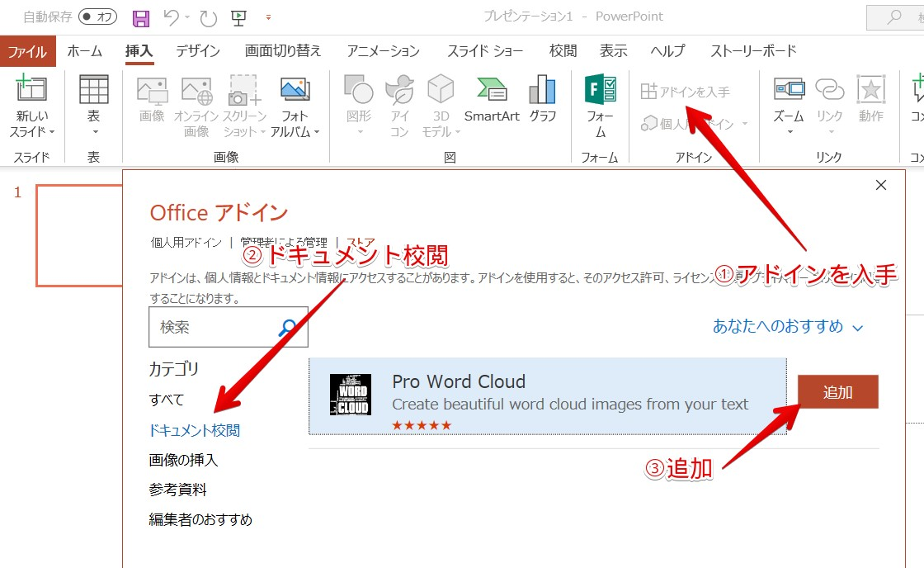The height and width of the screenshot is (568, 924).
Task: Select 画像の挿入 category
Action: point(183,460)
